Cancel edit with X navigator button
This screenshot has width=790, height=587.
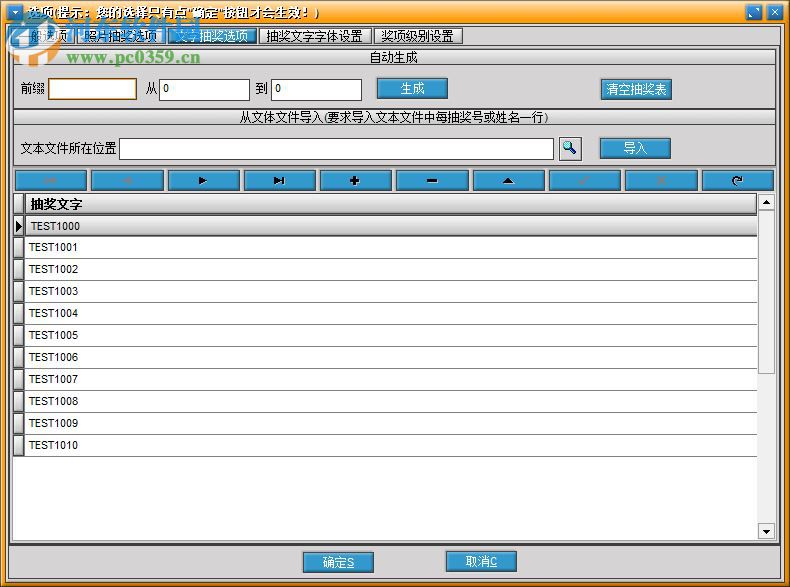661,180
